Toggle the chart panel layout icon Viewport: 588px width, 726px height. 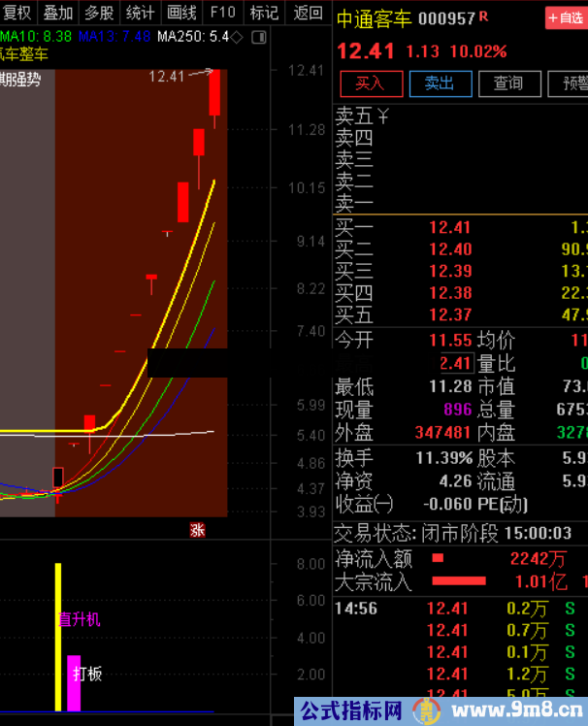259,37
